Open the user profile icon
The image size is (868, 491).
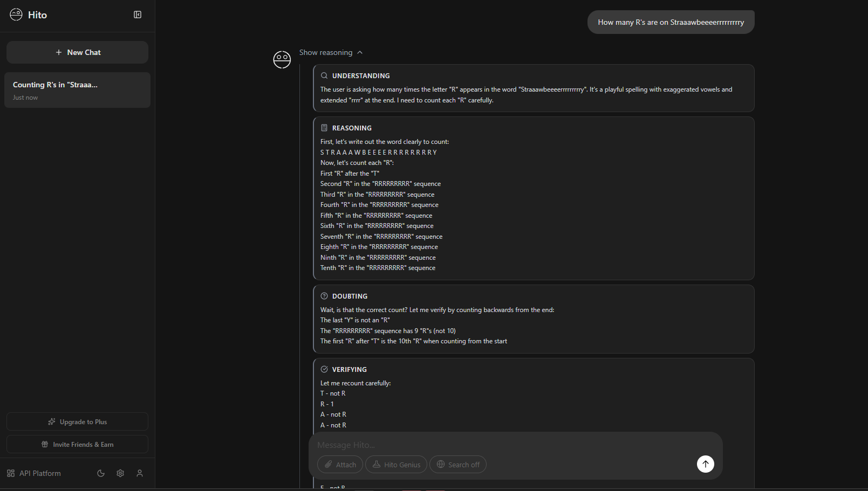[140, 473]
